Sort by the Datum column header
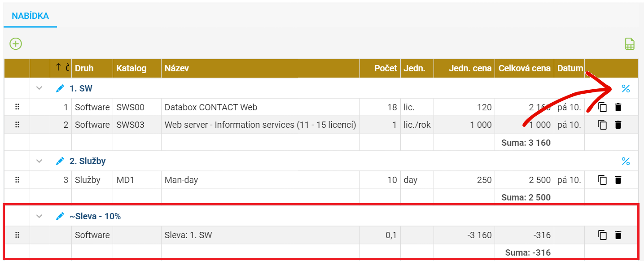Screen dimensions: 644x261 (x=570, y=68)
